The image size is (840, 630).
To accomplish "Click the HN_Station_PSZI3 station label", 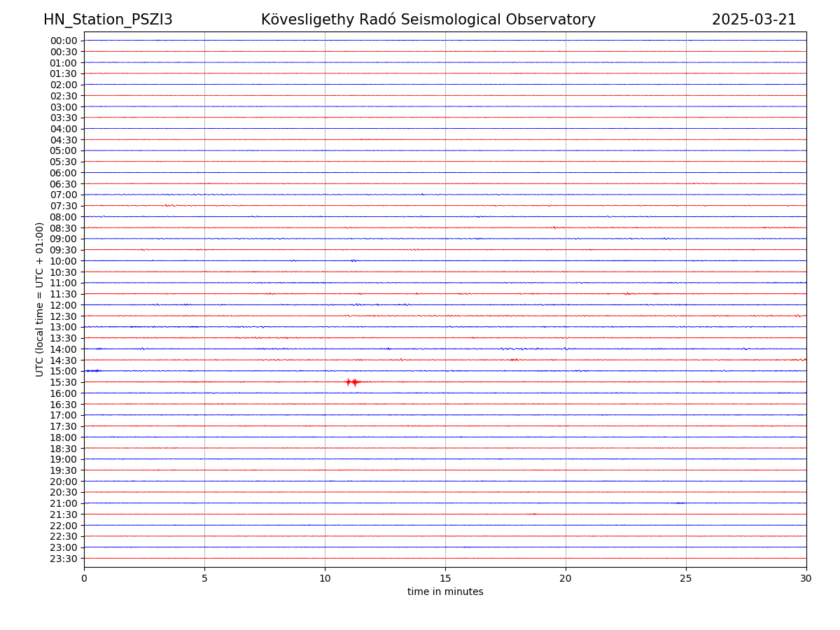I will coord(108,20).
